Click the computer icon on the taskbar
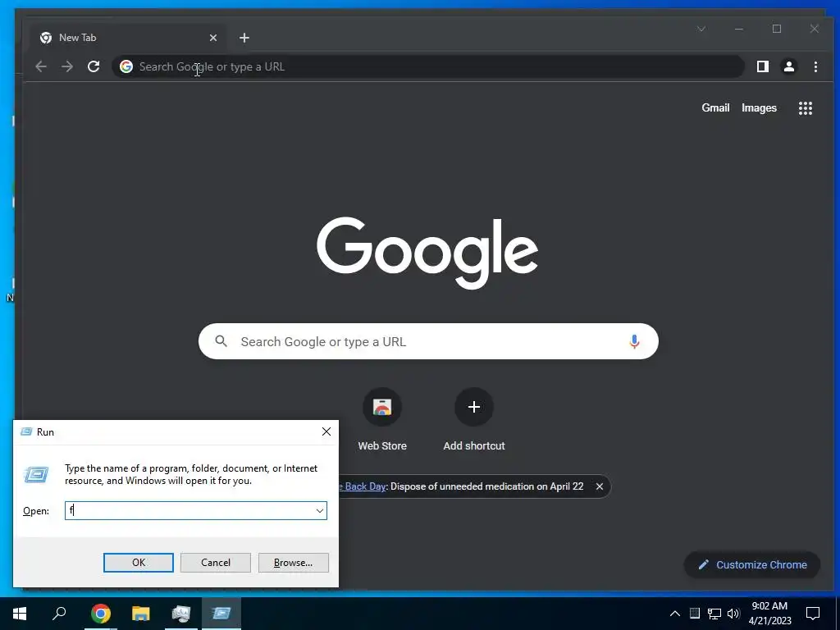This screenshot has height=630, width=840. [181, 614]
